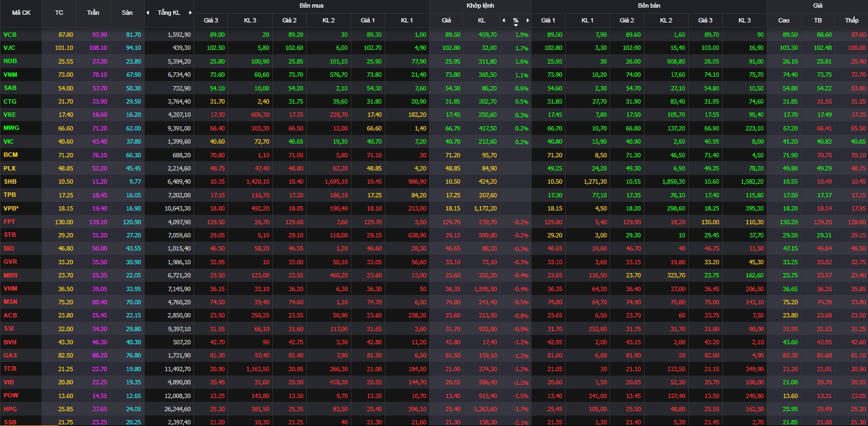Open stock symbol HDB

[x=10, y=61]
